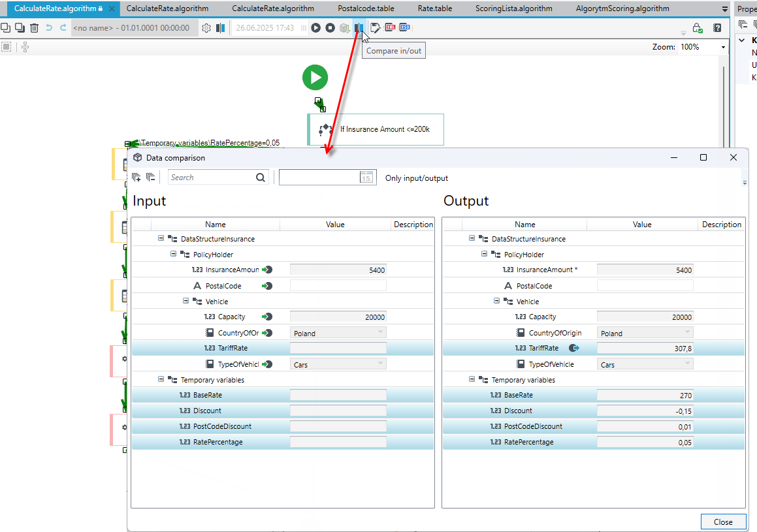
Task: Click the diskette with pencil icon
Action: click(x=375, y=28)
